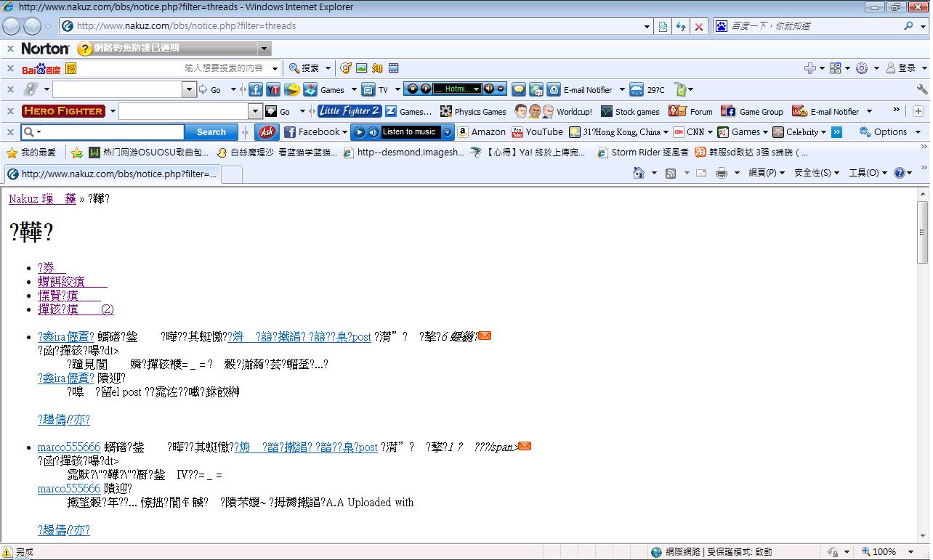Click the Forum toolbar icon
The width and height of the screenshot is (933, 560).
pos(677,111)
